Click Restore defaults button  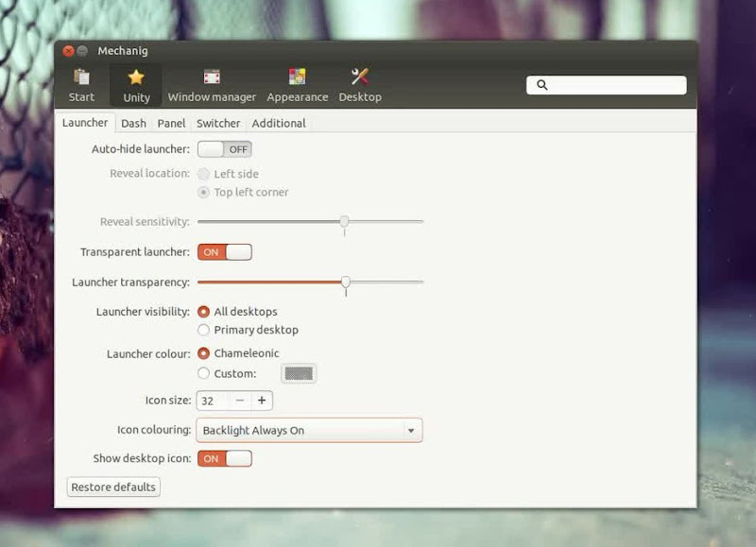pos(113,487)
